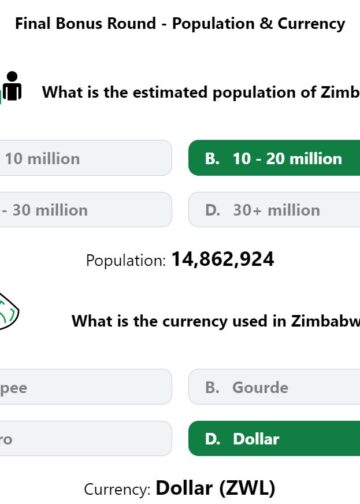Click the 'B.' letter on the green population answer
The image size is (360, 504).
point(212,158)
